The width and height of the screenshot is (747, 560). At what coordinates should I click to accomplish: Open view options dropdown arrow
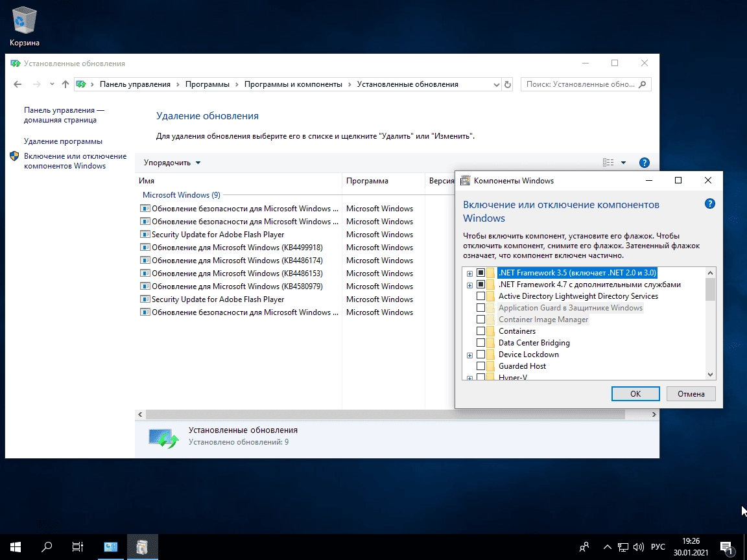tap(623, 163)
